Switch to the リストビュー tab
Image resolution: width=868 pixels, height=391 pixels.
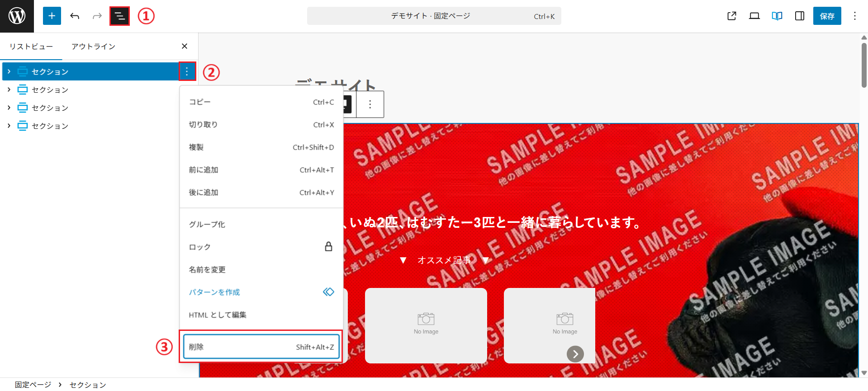click(x=31, y=47)
